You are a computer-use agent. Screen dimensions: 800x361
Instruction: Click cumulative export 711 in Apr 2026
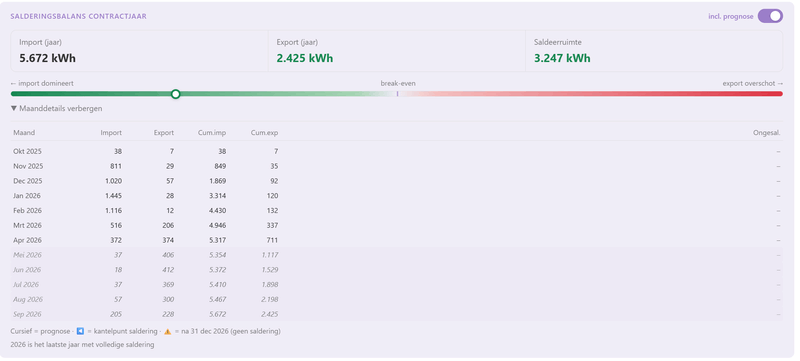[x=273, y=240]
